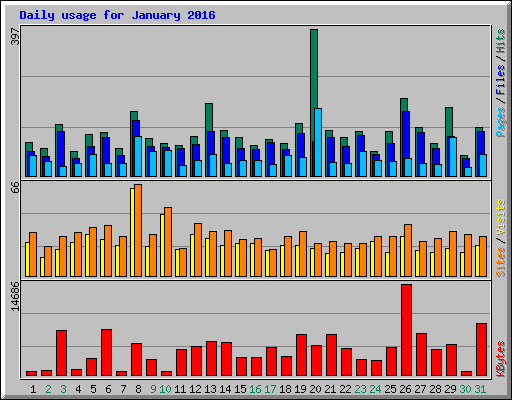Image resolution: width=512 pixels, height=400 pixels.
Task: Click the red KBytes bar for day 31
Action: [x=481, y=349]
